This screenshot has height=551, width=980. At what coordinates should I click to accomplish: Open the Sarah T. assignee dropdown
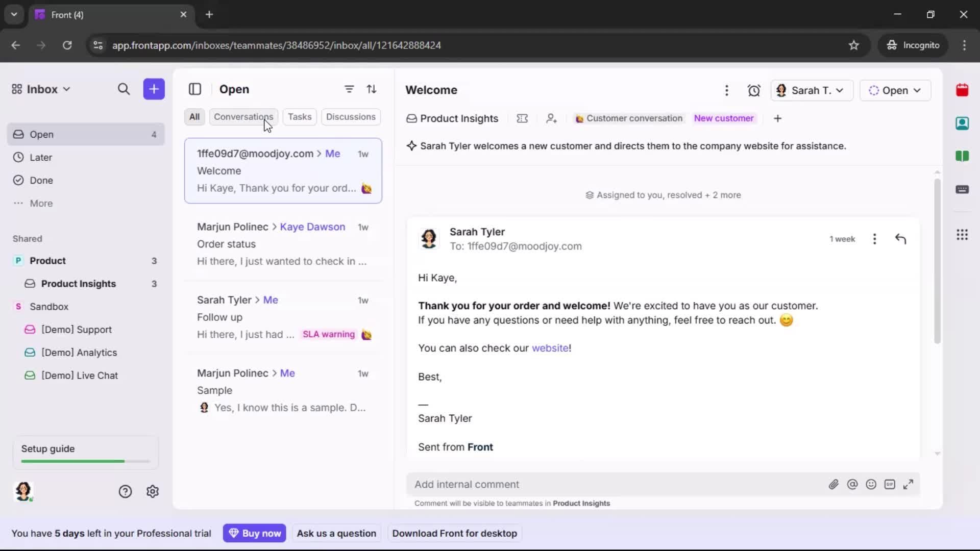coord(812,90)
